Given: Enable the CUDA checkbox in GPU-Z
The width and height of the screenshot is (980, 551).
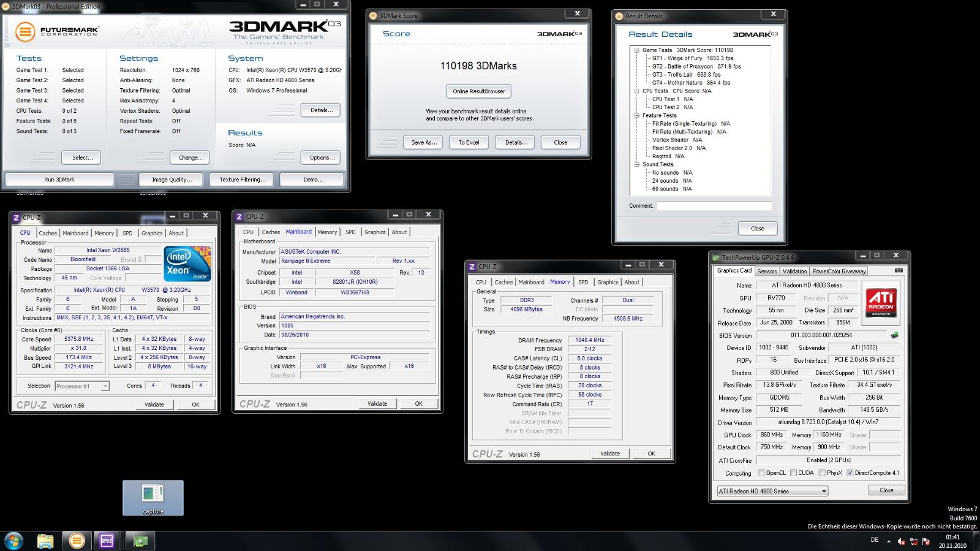Looking at the screenshot, I should point(793,473).
